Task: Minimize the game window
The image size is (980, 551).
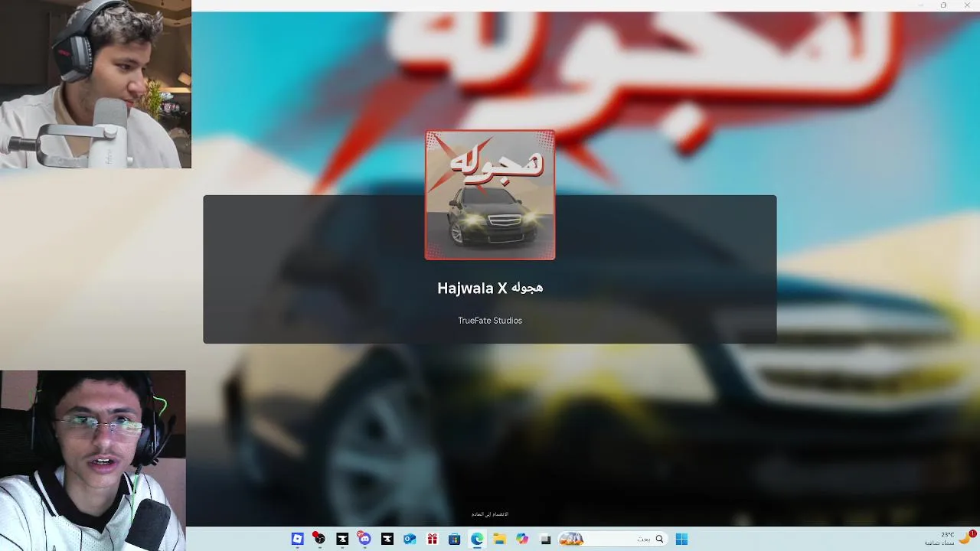Action: pyautogui.click(x=921, y=5)
